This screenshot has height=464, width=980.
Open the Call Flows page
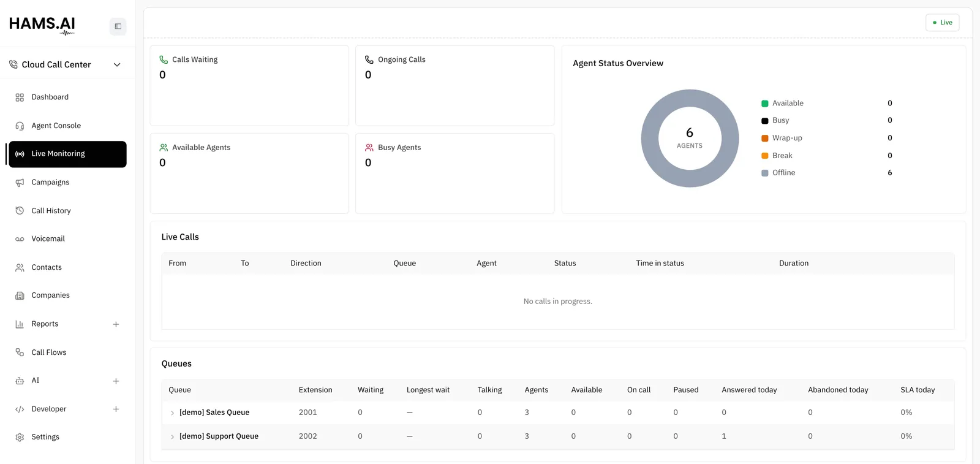pyautogui.click(x=67, y=352)
